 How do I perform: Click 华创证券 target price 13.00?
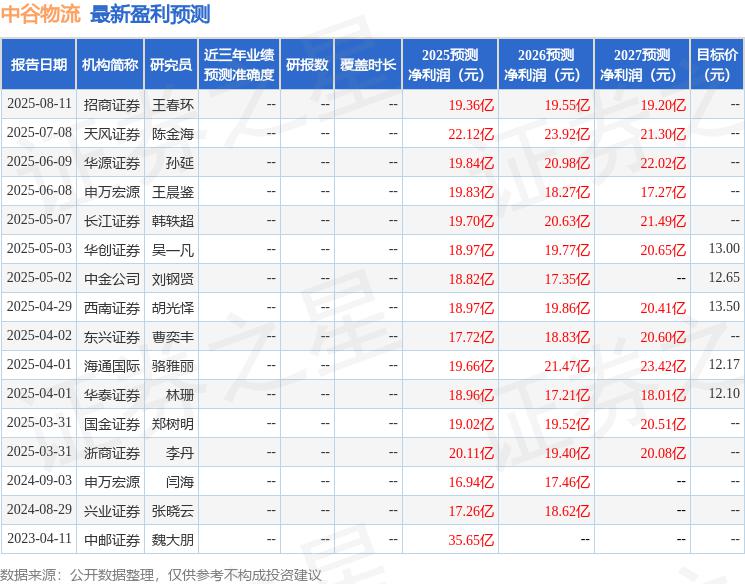[724, 249]
